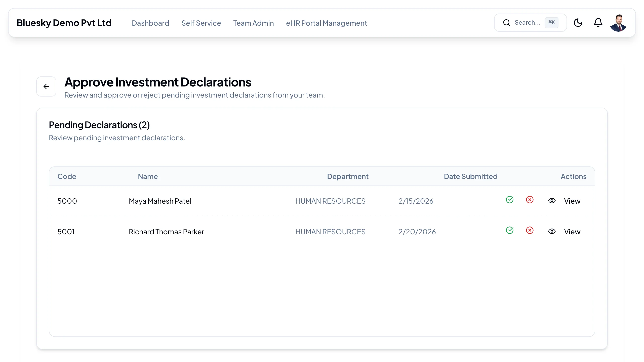Open notifications bell
Screen dimensions: 644x362
tap(598, 23)
